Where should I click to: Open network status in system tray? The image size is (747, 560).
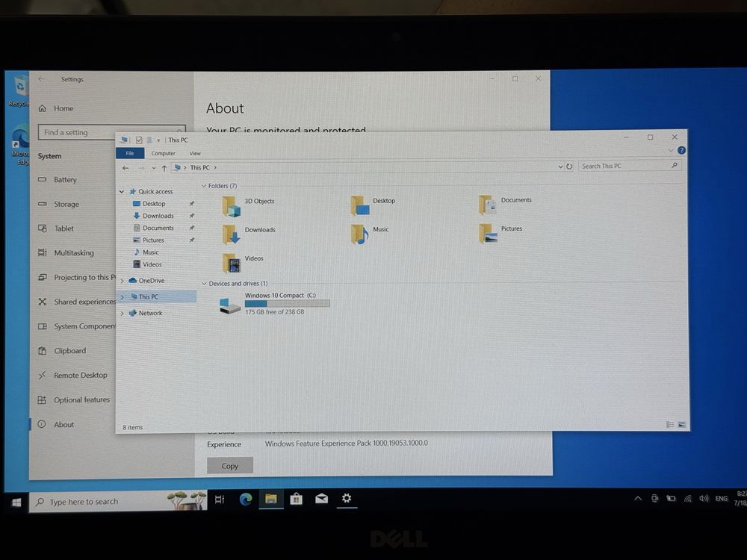click(x=687, y=499)
